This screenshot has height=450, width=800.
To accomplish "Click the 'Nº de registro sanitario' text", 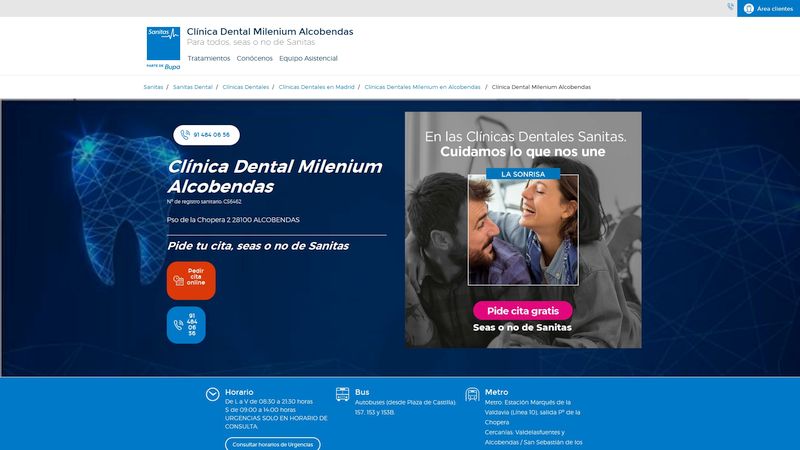I will [x=204, y=202].
